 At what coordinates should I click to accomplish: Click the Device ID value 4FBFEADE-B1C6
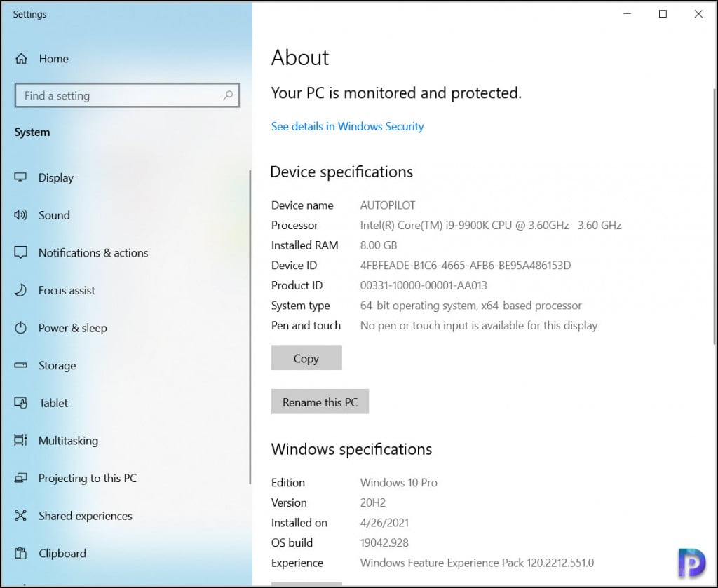tap(466, 266)
